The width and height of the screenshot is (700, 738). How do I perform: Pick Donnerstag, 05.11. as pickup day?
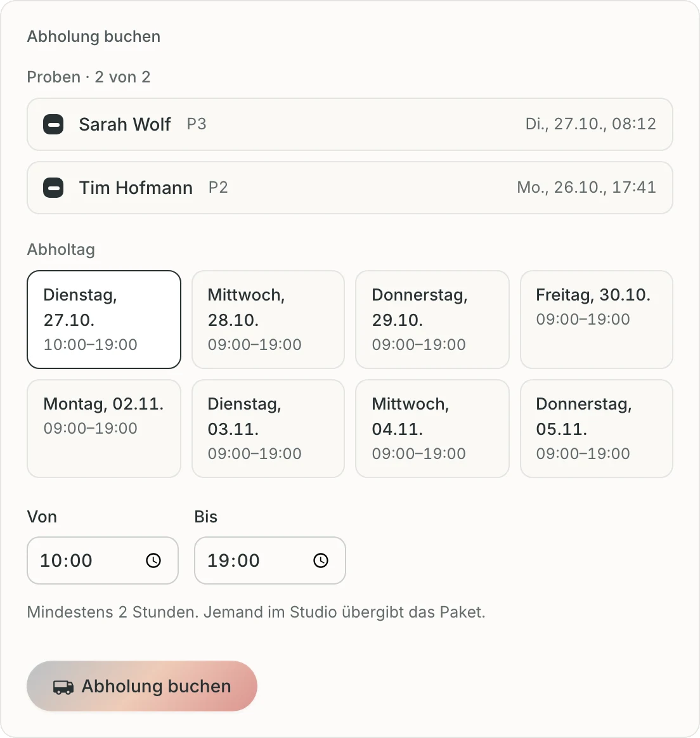coord(597,429)
